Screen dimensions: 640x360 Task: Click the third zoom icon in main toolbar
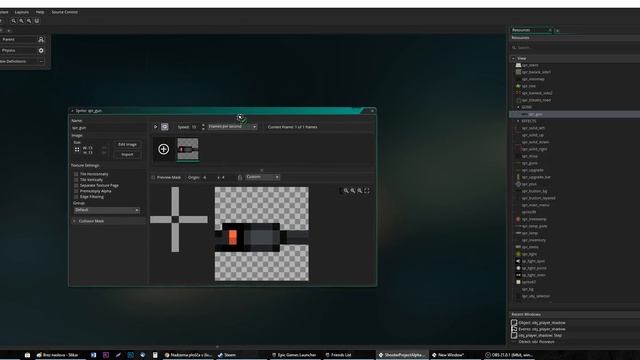(x=29, y=21)
